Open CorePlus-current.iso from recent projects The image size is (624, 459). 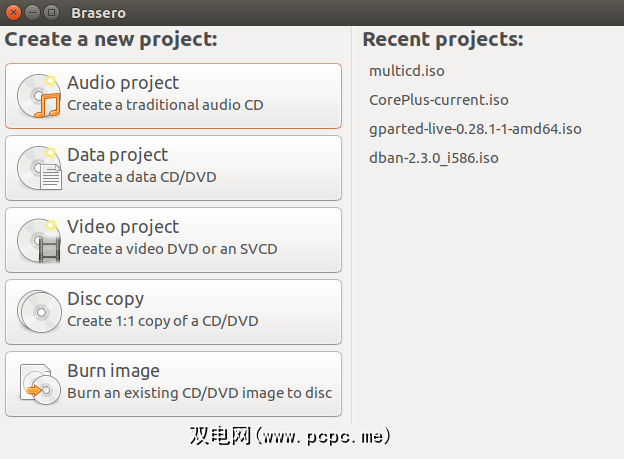point(439,100)
